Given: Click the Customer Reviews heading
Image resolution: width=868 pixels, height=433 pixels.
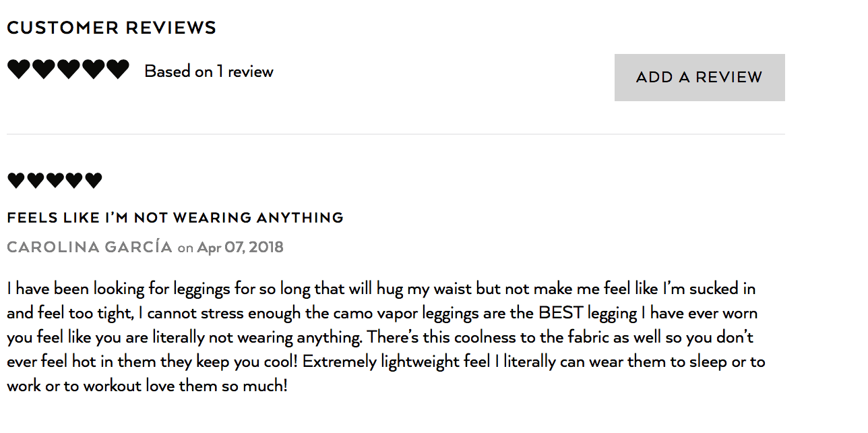Looking at the screenshot, I should point(112,28).
